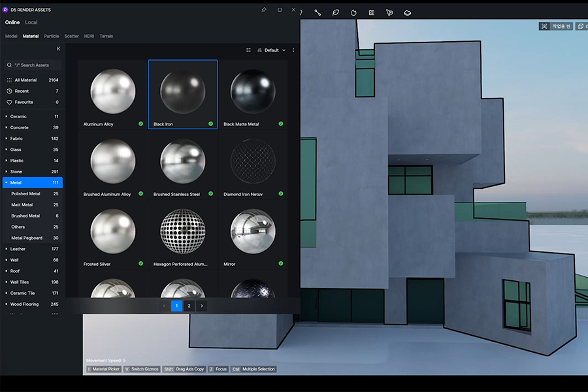588x392 pixels.
Task: Go to page 2 of materials
Action: tap(189, 306)
